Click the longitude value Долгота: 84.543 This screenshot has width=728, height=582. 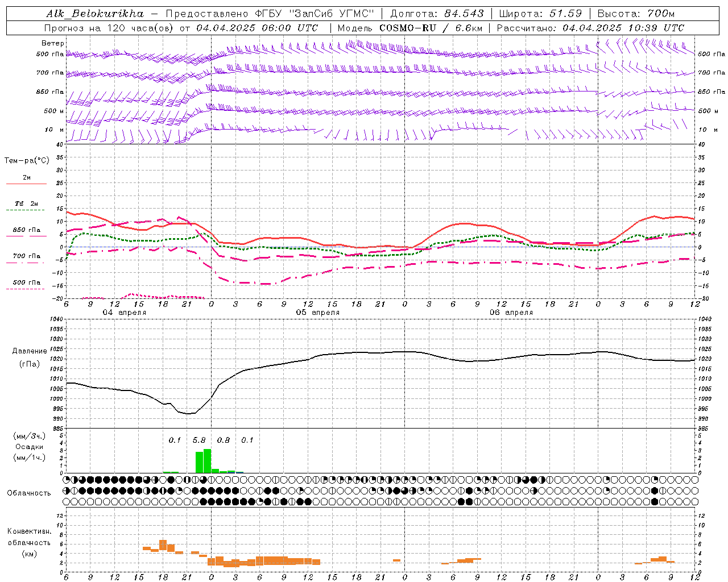(x=437, y=13)
